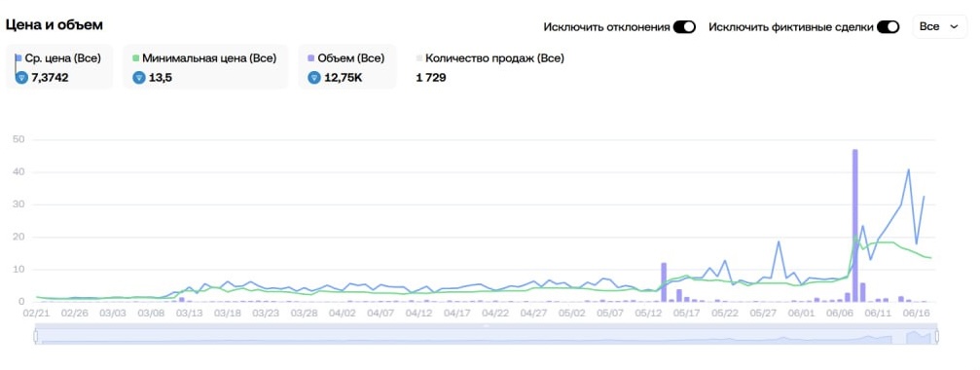The image size is (980, 370).
Task: Click the blue flag icon of Ср. цена
Action: [x=18, y=58]
